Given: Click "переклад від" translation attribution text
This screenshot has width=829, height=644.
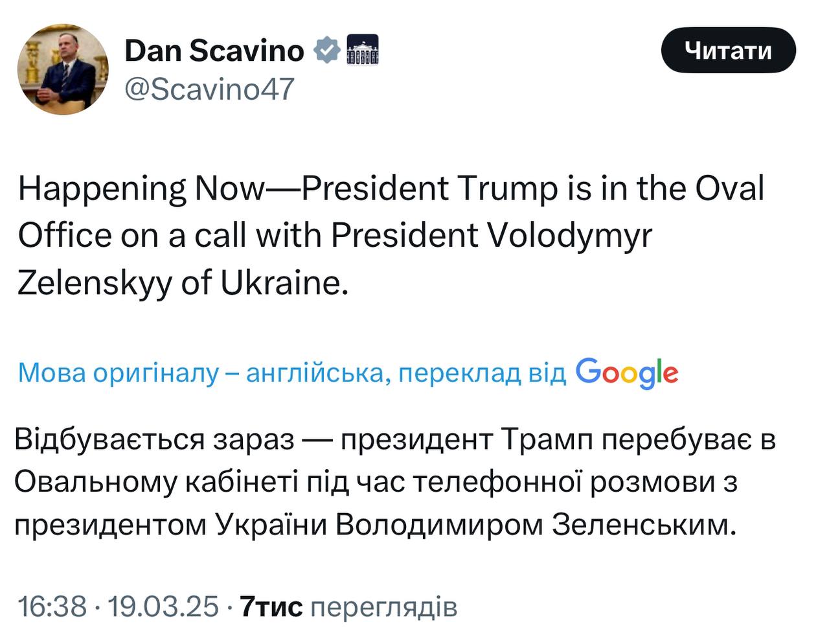Looking at the screenshot, I should 482,373.
